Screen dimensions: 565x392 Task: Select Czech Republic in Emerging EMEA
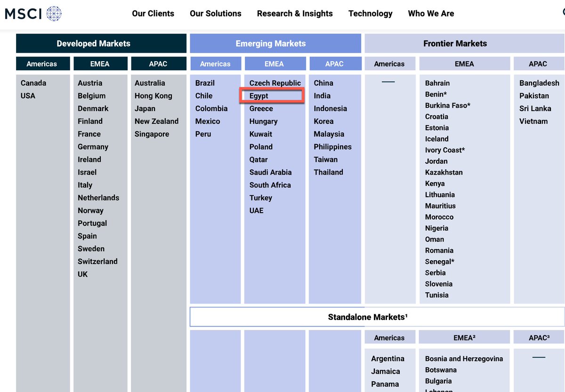point(275,83)
